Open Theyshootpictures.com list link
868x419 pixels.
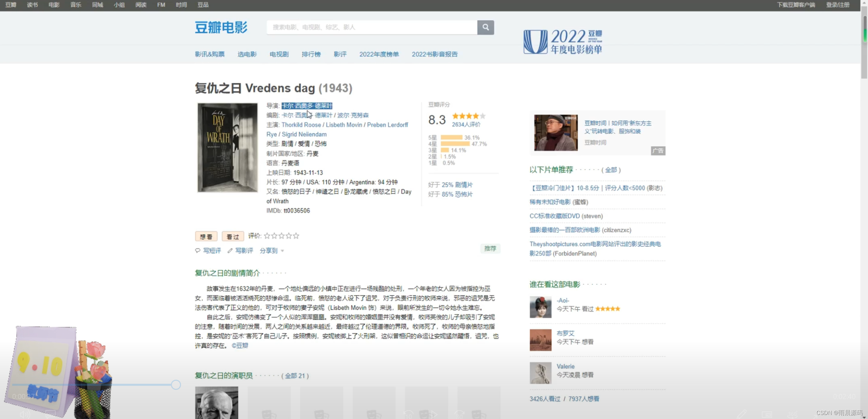click(595, 249)
